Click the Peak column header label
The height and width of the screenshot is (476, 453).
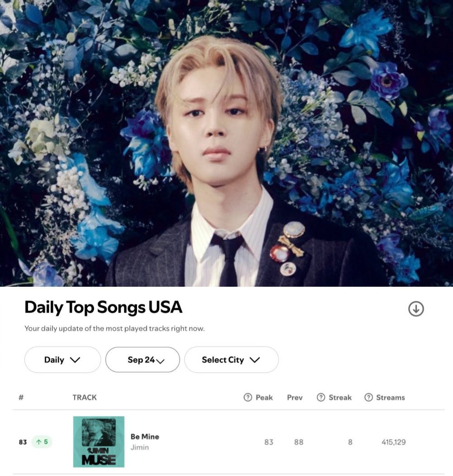(x=264, y=397)
